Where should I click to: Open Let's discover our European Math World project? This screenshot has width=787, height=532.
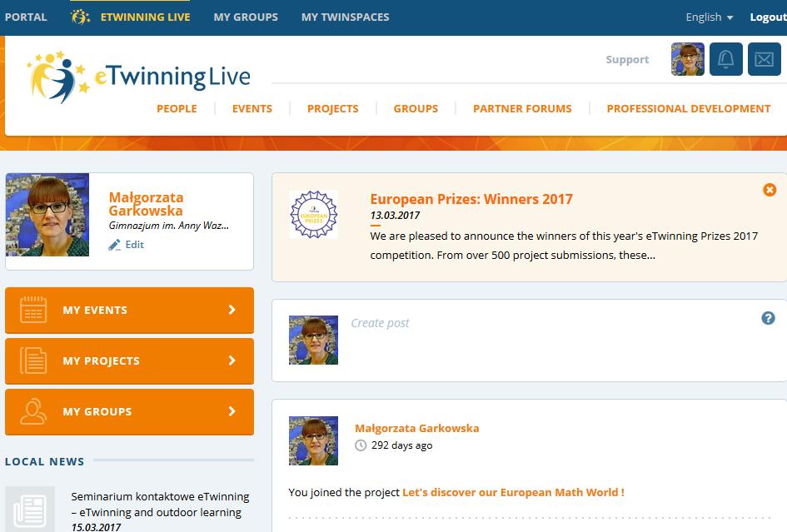514,492
